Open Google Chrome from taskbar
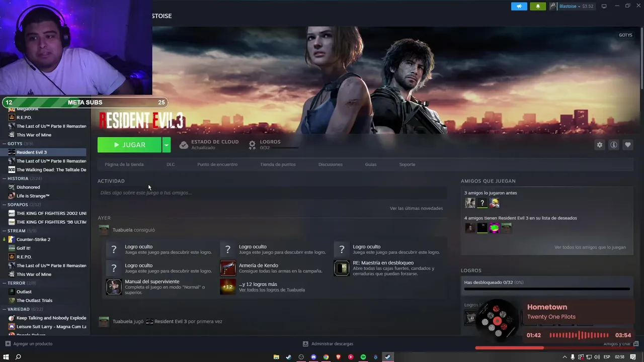 (x=326, y=357)
